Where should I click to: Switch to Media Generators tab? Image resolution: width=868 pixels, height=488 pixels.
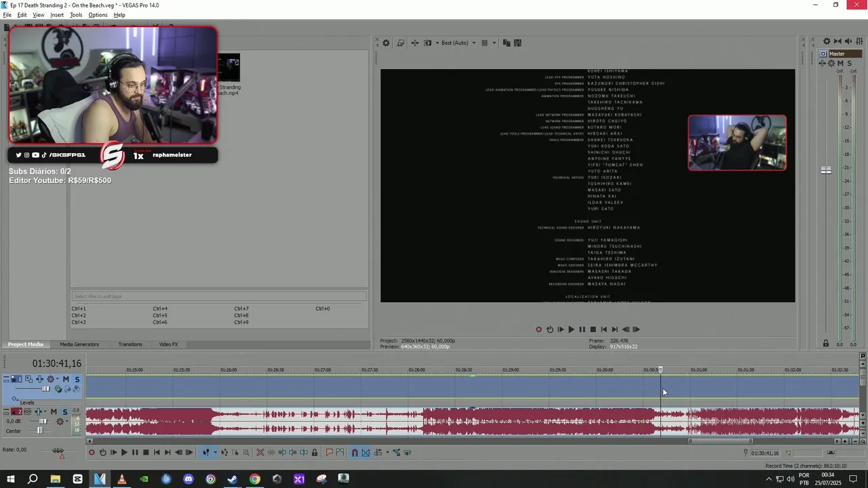click(x=79, y=344)
